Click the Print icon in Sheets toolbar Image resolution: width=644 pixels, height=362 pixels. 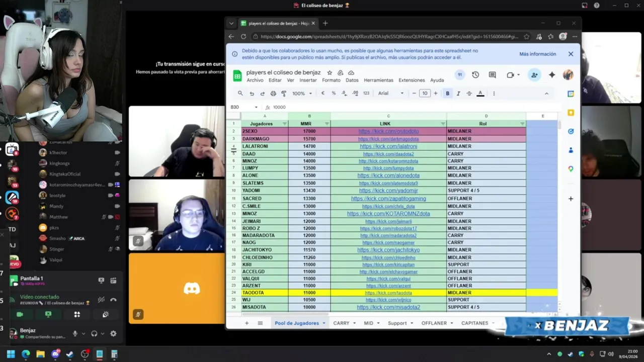(x=273, y=94)
